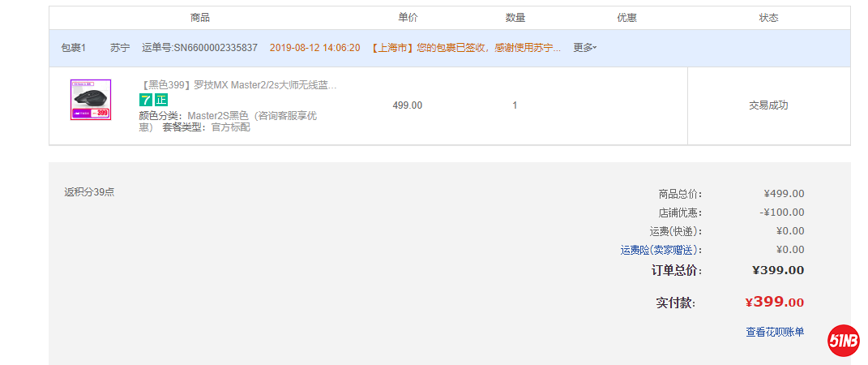
Task: Click the 商品 column header
Action: pos(200,18)
